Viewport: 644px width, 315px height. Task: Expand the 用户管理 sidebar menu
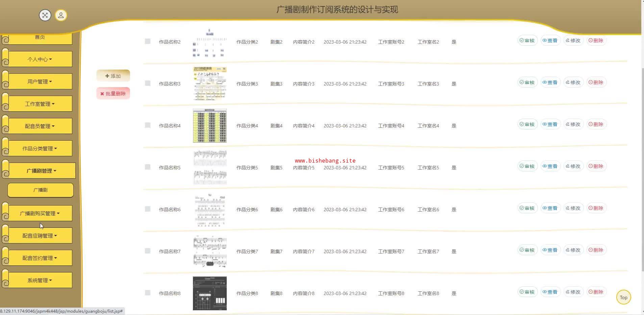pyautogui.click(x=40, y=81)
